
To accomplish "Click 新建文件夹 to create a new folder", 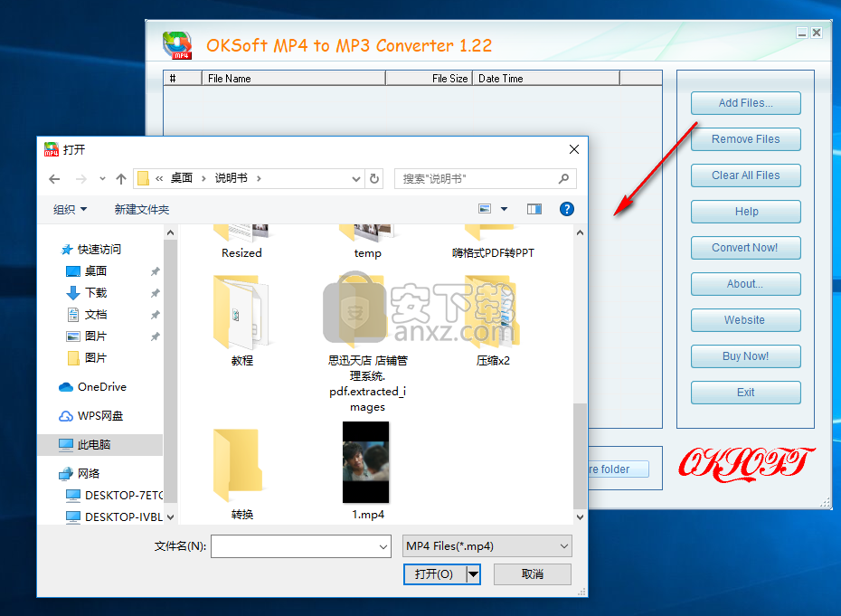I will (142, 209).
